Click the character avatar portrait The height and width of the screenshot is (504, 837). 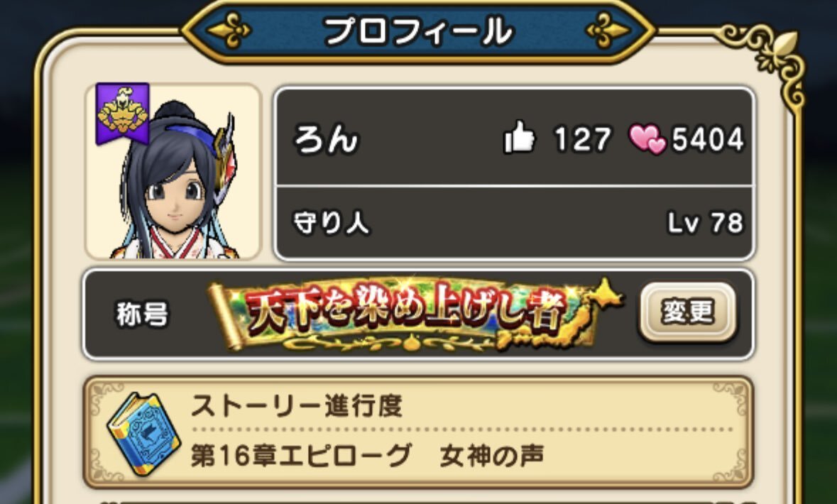point(173,171)
